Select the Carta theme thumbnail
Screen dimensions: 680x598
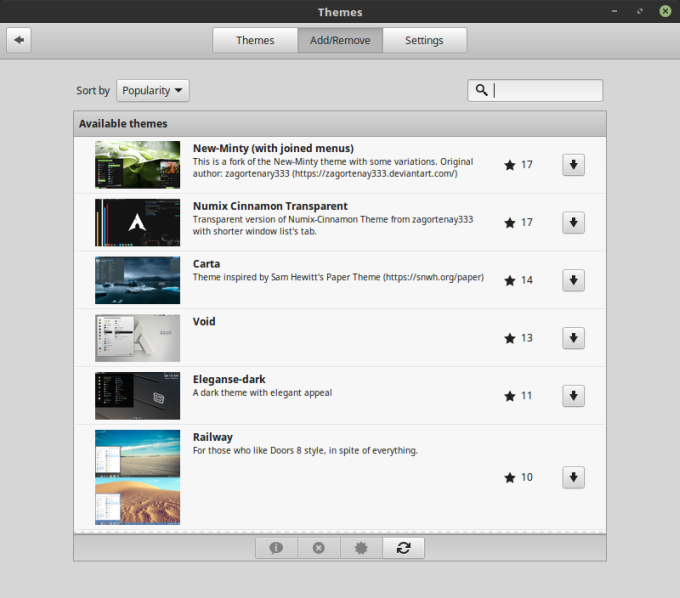coord(138,280)
